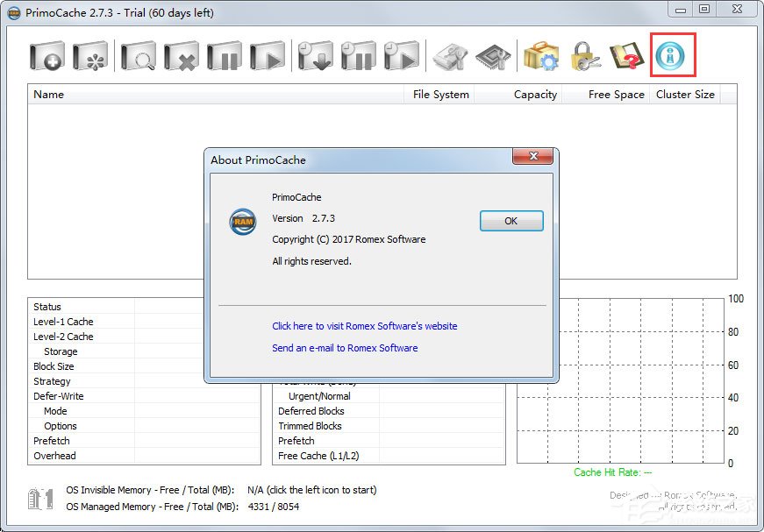Open the Romex Software website link

coord(364,326)
